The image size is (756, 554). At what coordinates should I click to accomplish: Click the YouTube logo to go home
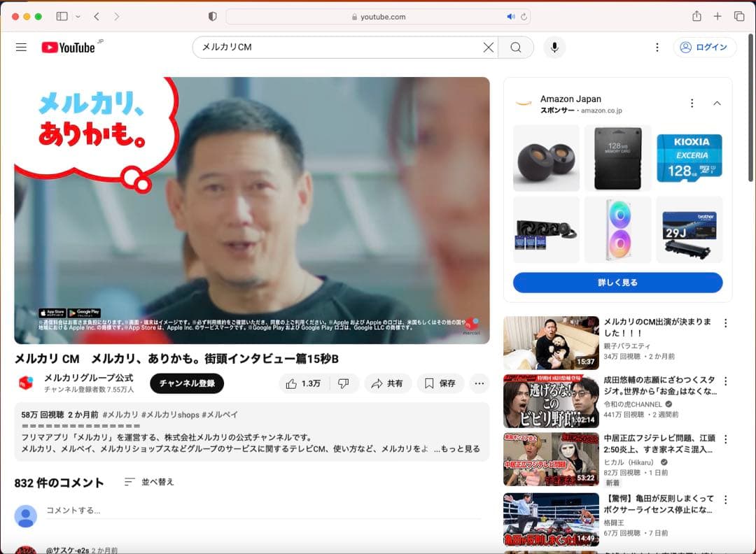point(69,48)
